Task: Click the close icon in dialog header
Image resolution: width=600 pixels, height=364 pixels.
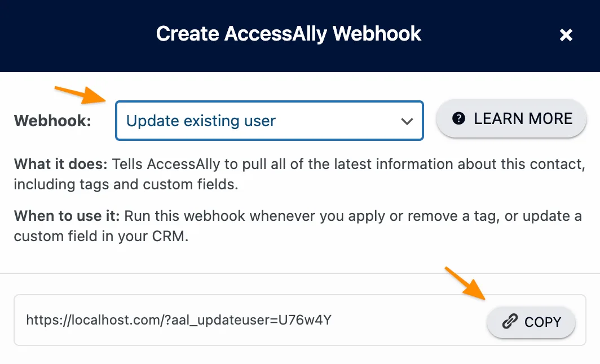Action: 566,34
